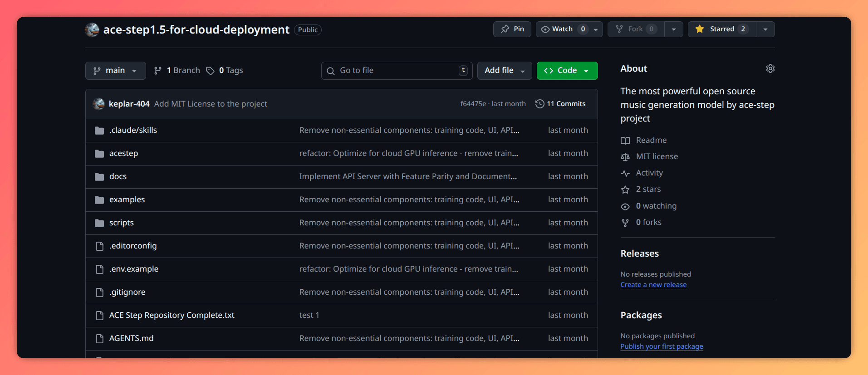View the 1 Branch link
The image size is (868, 375).
pos(177,70)
